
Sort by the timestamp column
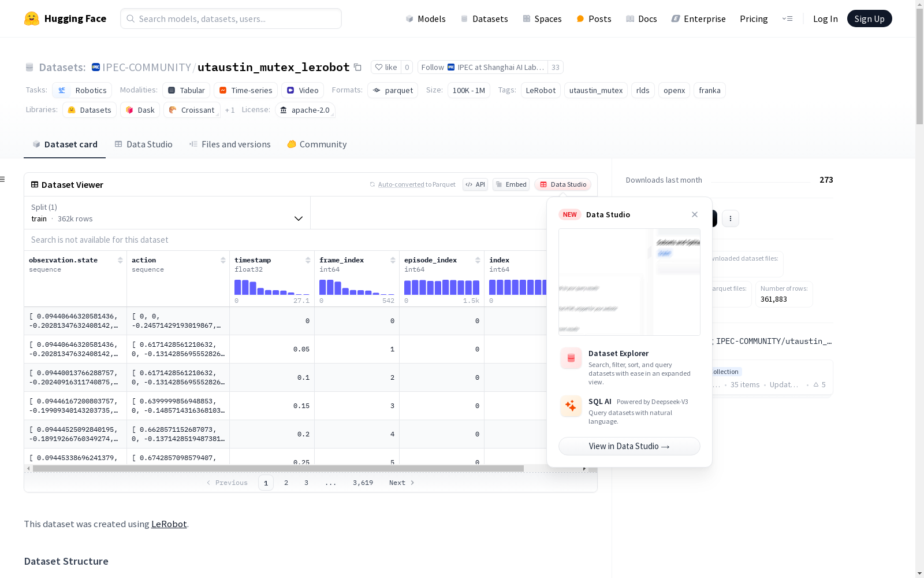click(308, 260)
